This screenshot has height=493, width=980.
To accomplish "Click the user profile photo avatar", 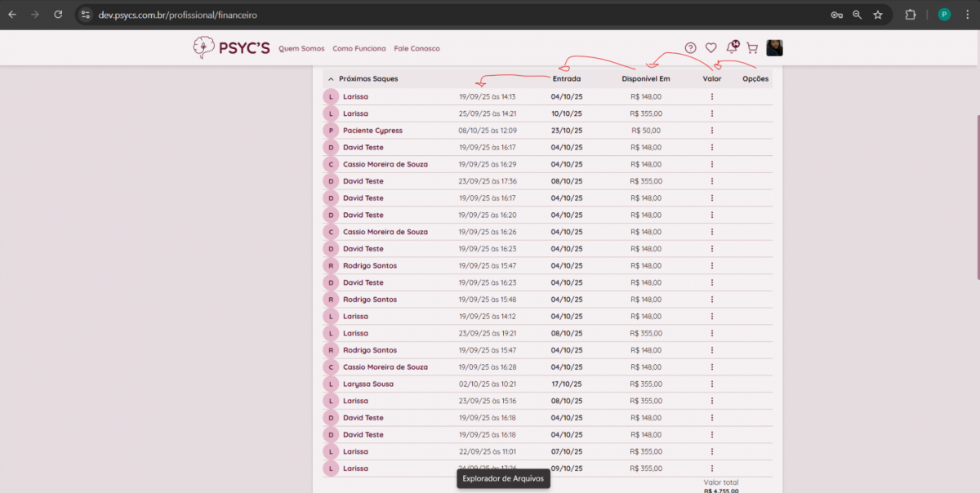I will pyautogui.click(x=774, y=48).
